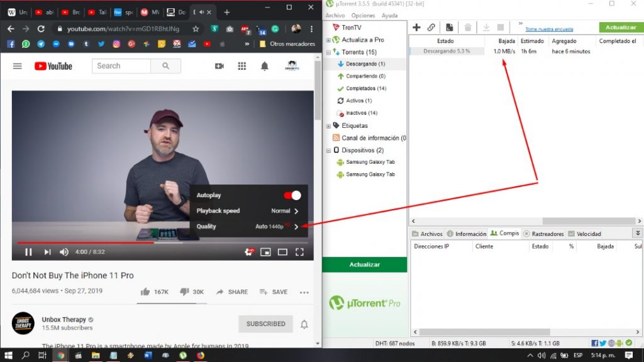Open the player settings gear
Image resolution: width=644 pixels, height=362 pixels.
click(x=249, y=252)
